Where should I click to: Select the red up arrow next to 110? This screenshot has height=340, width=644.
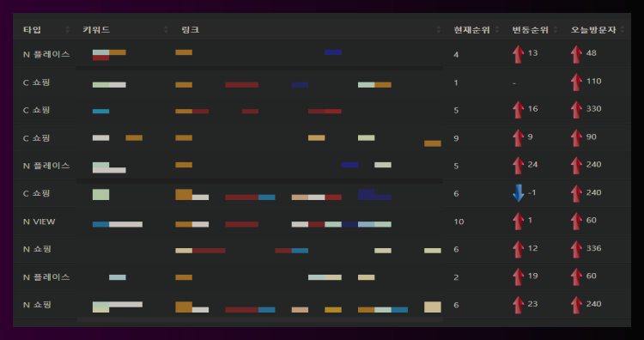(577, 82)
